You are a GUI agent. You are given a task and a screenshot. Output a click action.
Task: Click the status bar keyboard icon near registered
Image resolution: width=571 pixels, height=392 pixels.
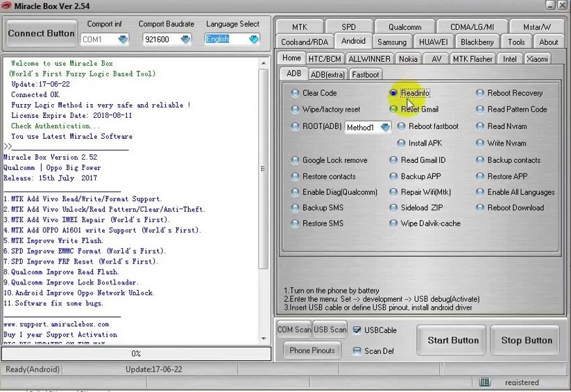pos(485,382)
